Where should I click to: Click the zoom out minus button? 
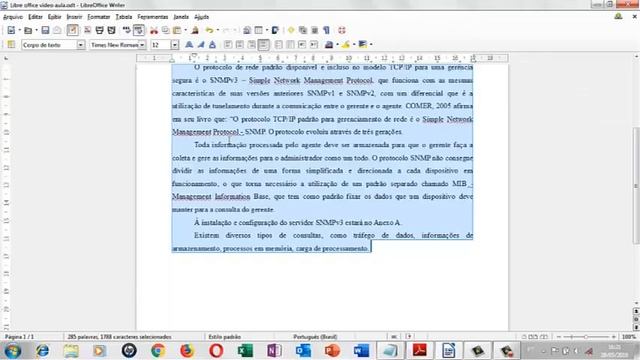click(x=559, y=337)
